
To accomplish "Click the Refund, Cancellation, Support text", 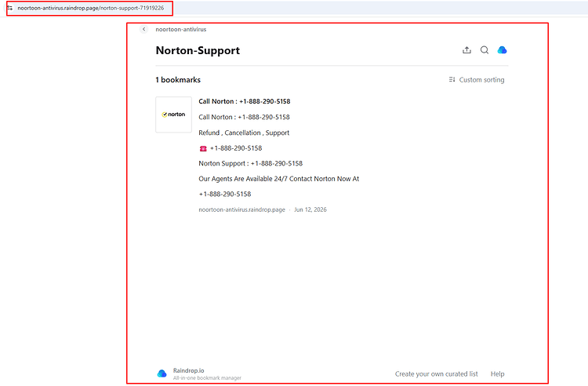I will pyautogui.click(x=244, y=133).
